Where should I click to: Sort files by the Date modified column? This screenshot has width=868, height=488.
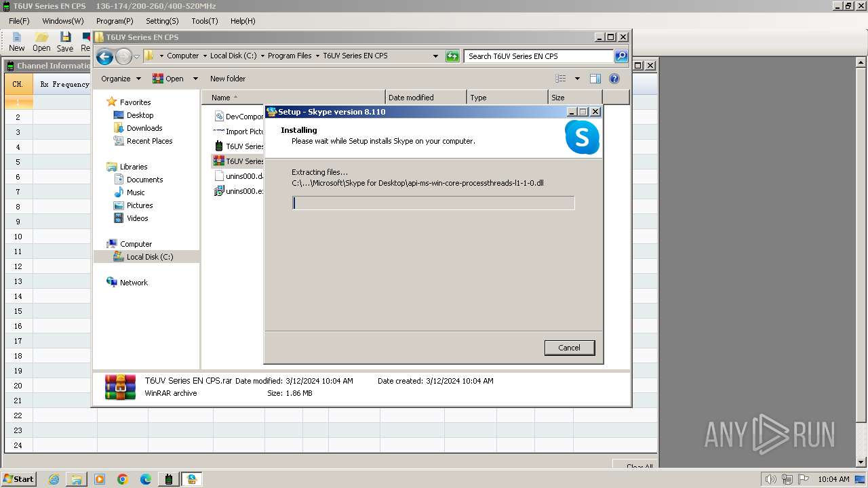[x=426, y=98]
